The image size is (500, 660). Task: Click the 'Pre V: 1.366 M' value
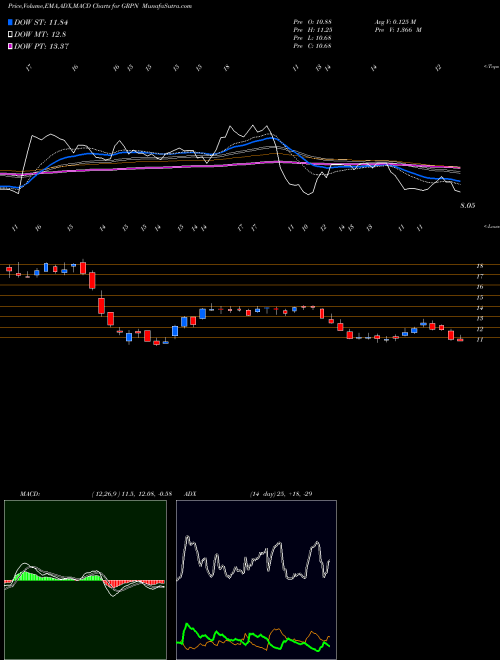[398, 30]
